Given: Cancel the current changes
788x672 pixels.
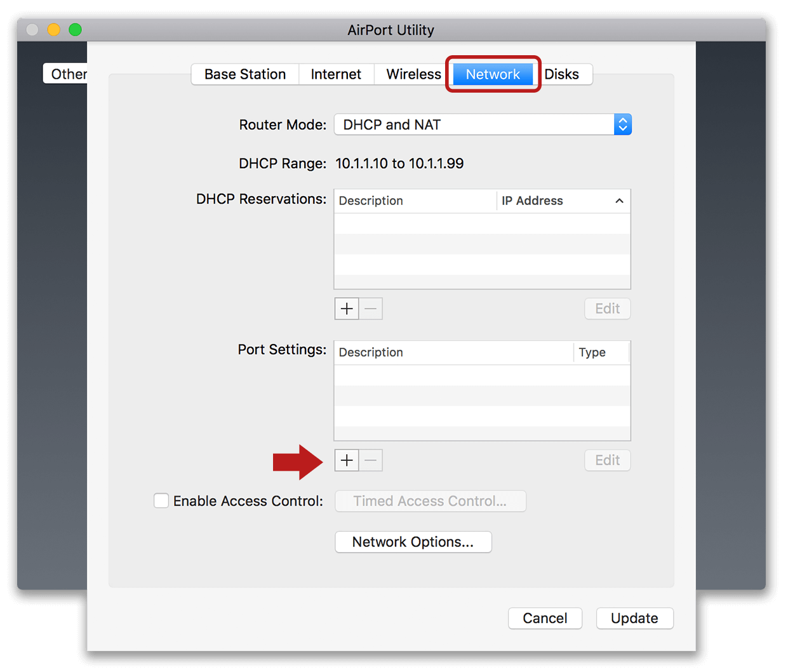Looking at the screenshot, I should 545,618.
